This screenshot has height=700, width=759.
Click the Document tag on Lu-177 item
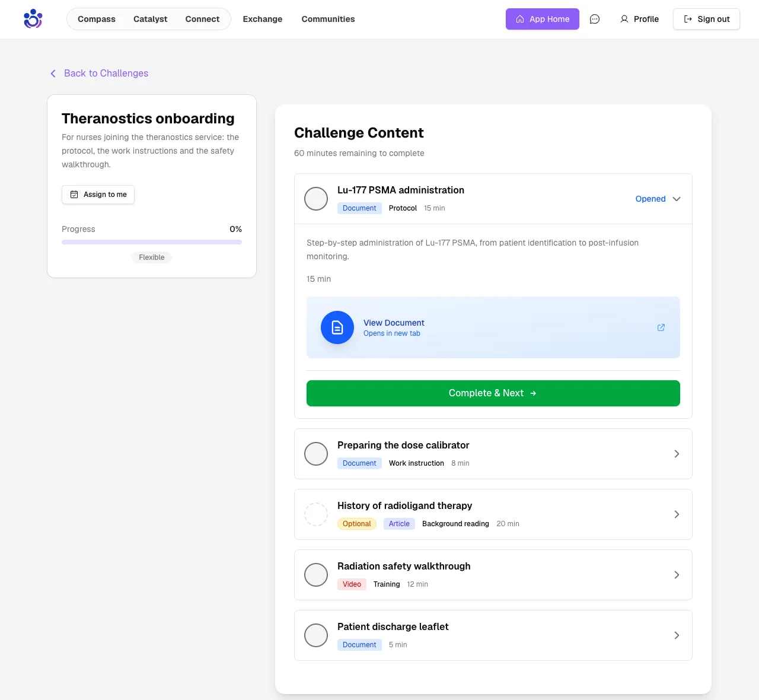[x=359, y=208]
